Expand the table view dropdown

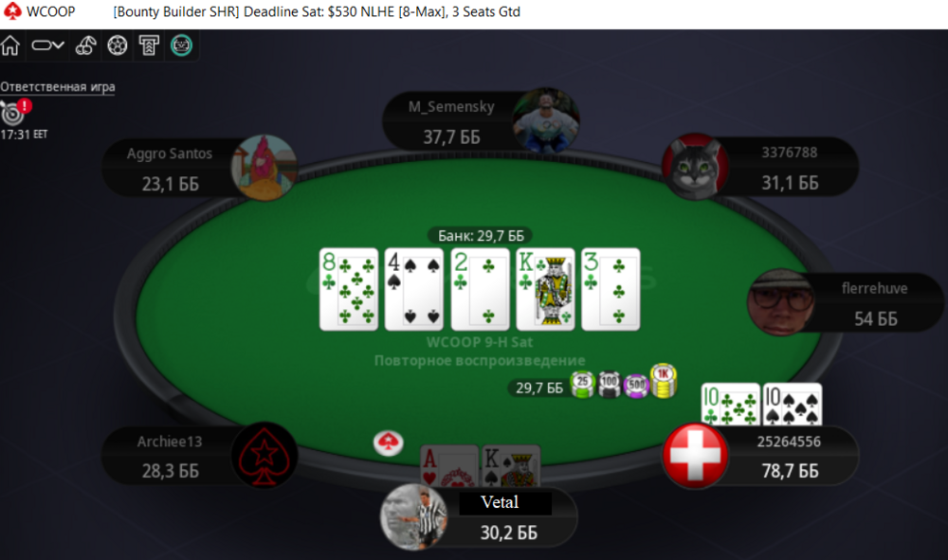pyautogui.click(x=47, y=45)
